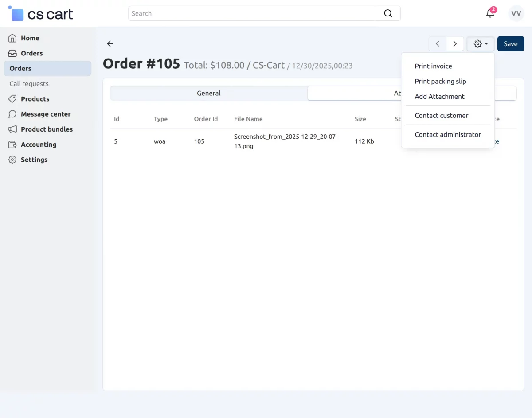Image resolution: width=532 pixels, height=418 pixels.
Task: Choose Add Attachment in the dropdown menu
Action: (x=439, y=97)
